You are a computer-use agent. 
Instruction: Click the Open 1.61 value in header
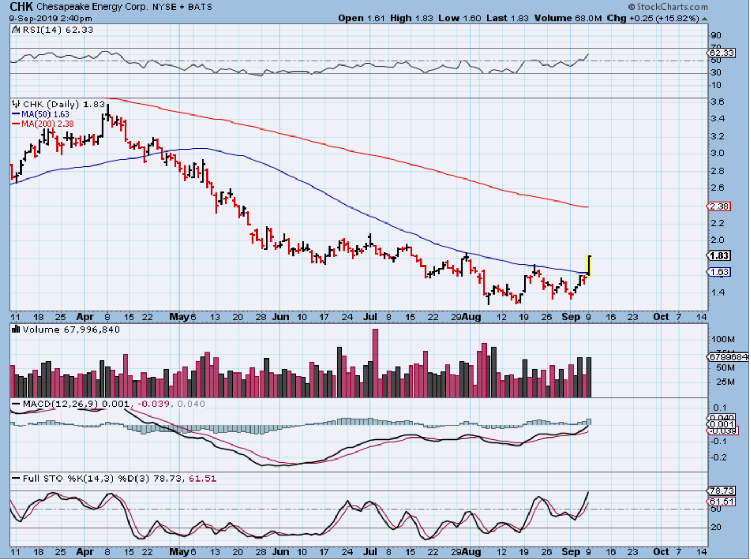click(361, 18)
